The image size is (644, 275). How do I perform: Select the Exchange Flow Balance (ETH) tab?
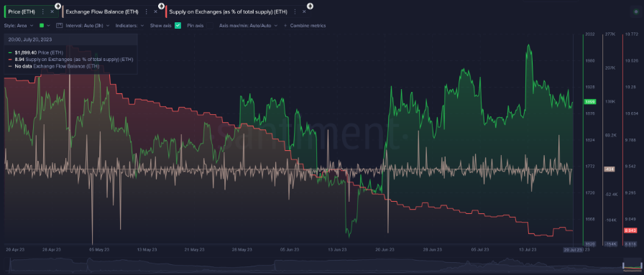(x=103, y=12)
